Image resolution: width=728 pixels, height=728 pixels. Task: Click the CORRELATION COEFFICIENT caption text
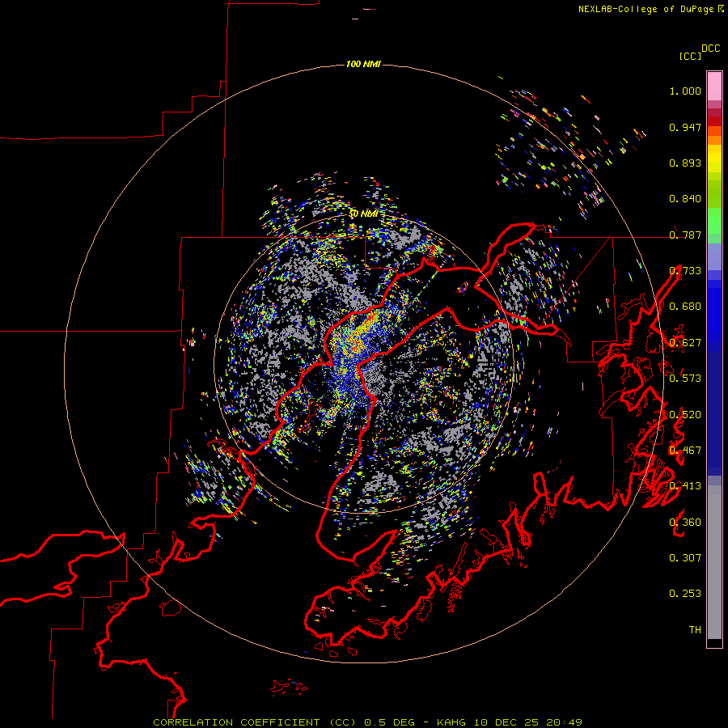[236, 722]
